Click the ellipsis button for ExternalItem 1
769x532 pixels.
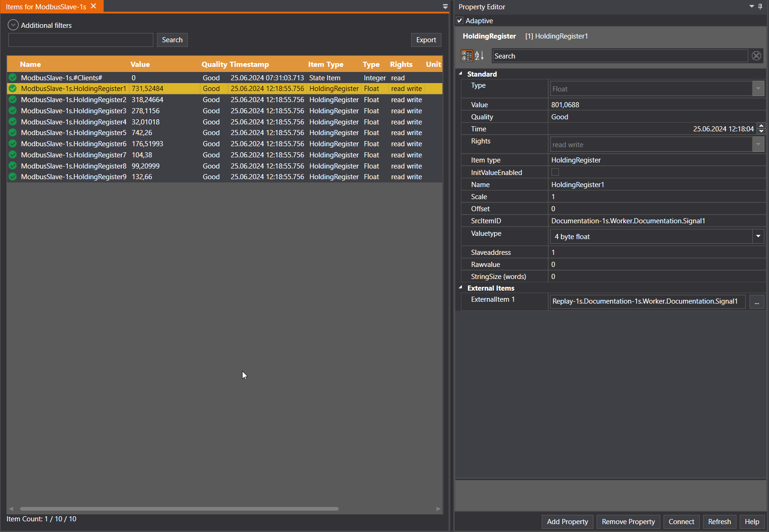click(x=756, y=302)
